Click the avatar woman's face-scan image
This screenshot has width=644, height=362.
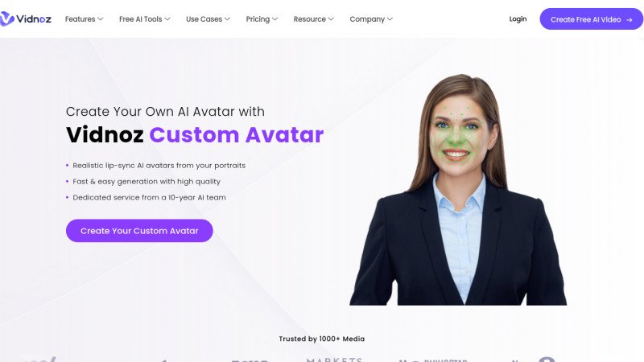tap(458, 190)
